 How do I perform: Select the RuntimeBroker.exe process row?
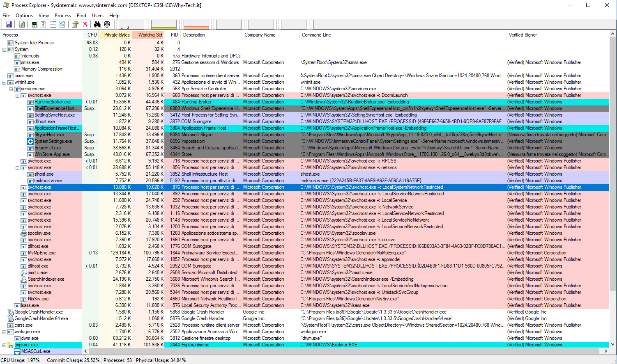305,102
